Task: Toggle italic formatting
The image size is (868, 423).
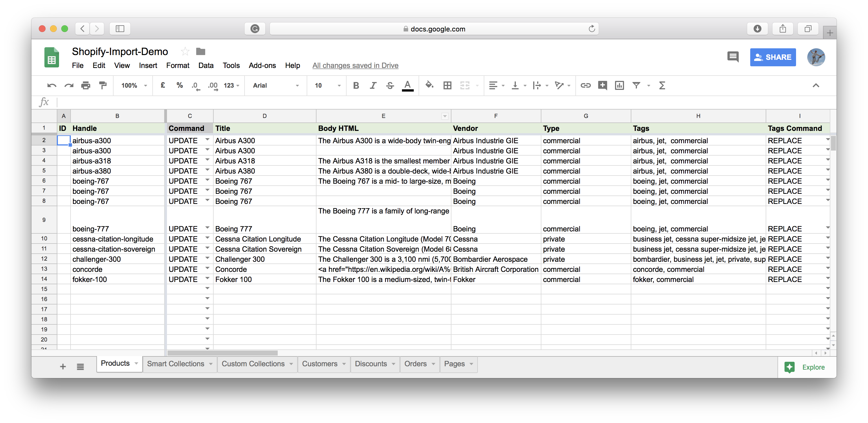Action: [x=373, y=86]
